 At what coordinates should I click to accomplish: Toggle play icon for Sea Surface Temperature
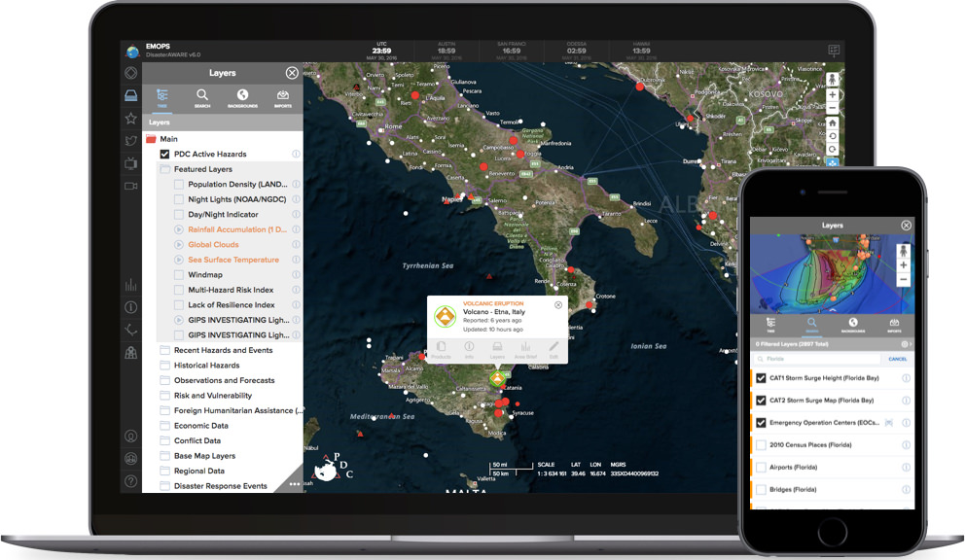[x=178, y=260]
